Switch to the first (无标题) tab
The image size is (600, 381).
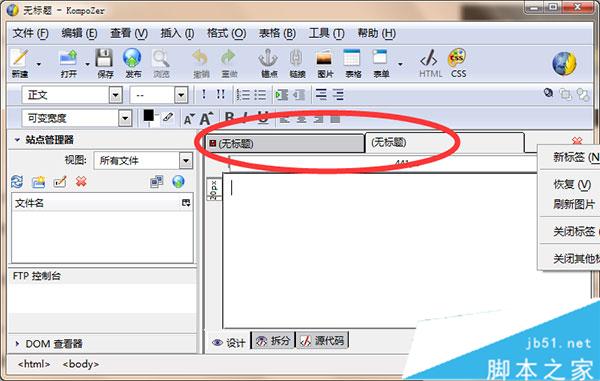284,144
